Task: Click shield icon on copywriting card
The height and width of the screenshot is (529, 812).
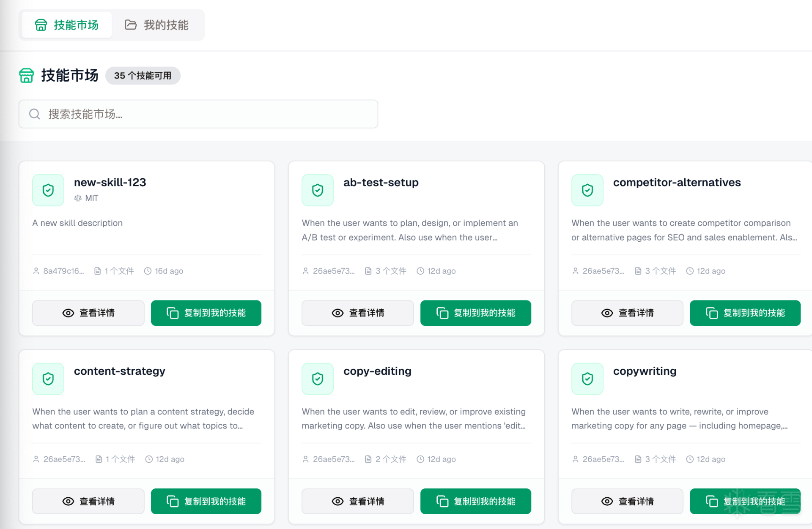Action: (x=587, y=379)
